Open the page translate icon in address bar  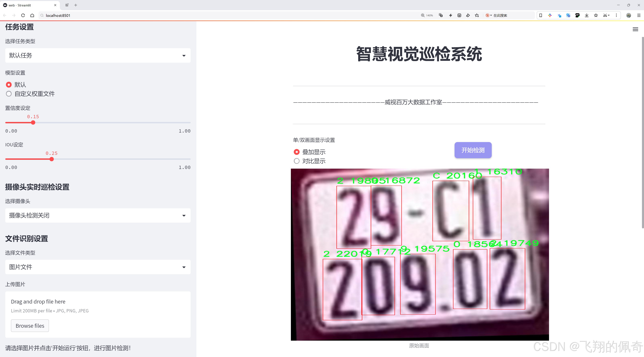[441, 15]
